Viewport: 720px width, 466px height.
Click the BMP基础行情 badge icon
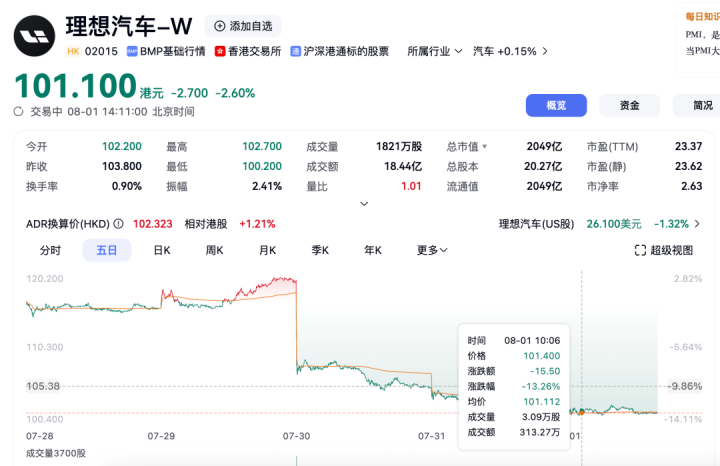pyautogui.click(x=132, y=51)
